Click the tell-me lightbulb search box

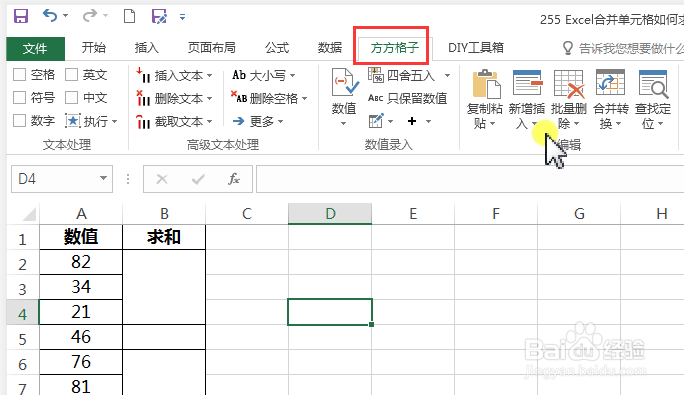624,48
